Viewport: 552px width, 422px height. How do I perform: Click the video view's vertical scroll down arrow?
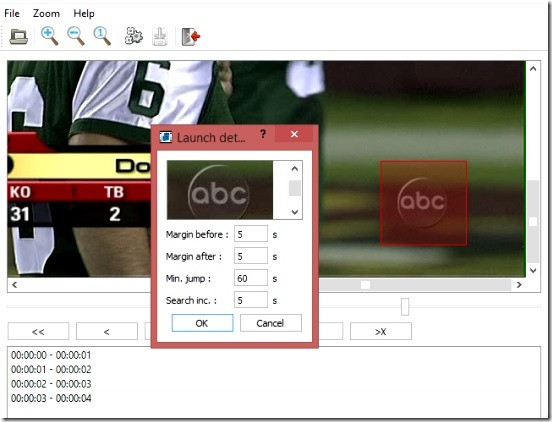(533, 270)
